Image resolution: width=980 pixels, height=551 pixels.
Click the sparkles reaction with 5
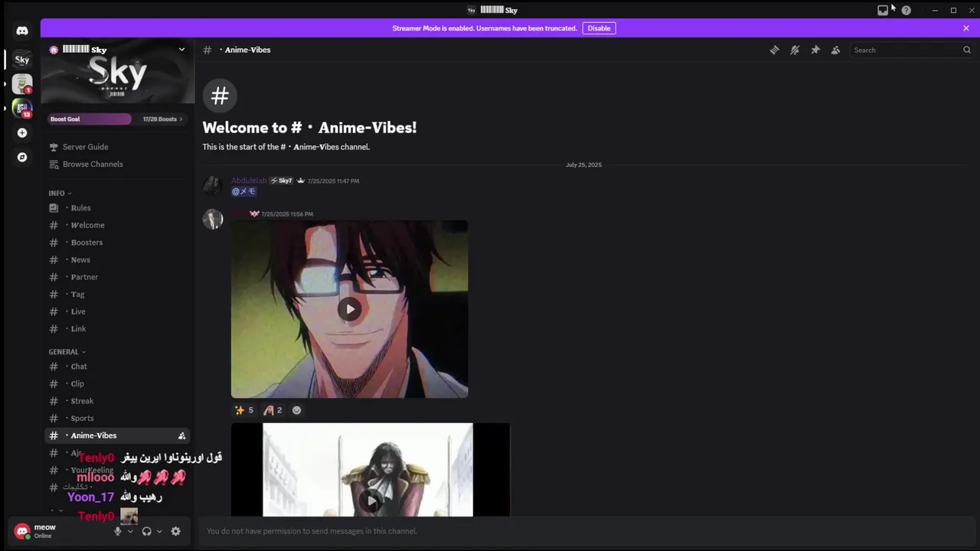pyautogui.click(x=244, y=410)
